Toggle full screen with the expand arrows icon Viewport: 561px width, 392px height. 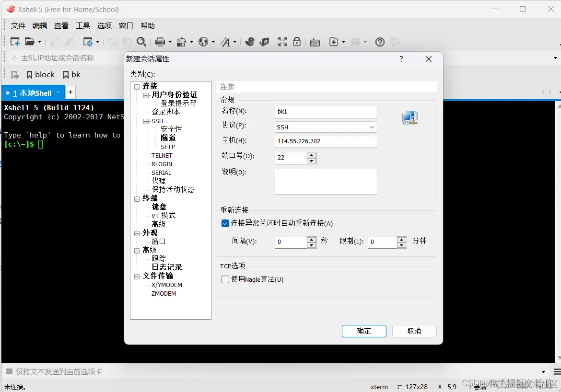click(x=282, y=42)
